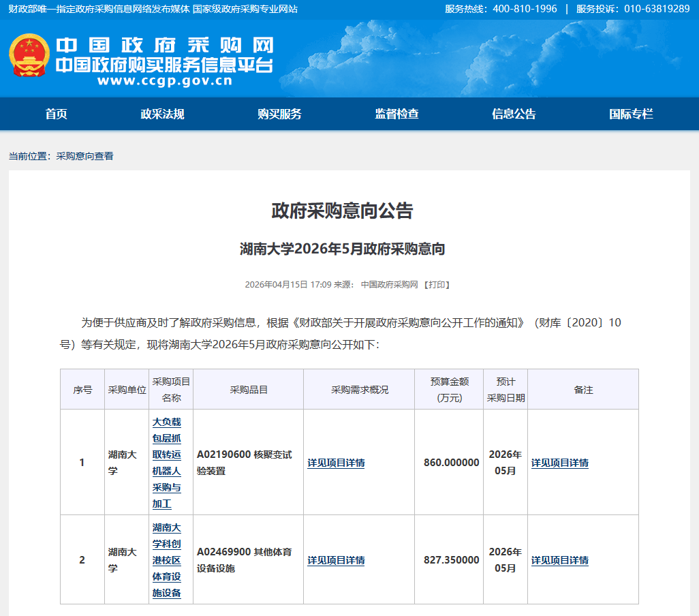Screen dimensions: 699x616
Task: Click the source text 中国政府采购网
Action: point(390,285)
